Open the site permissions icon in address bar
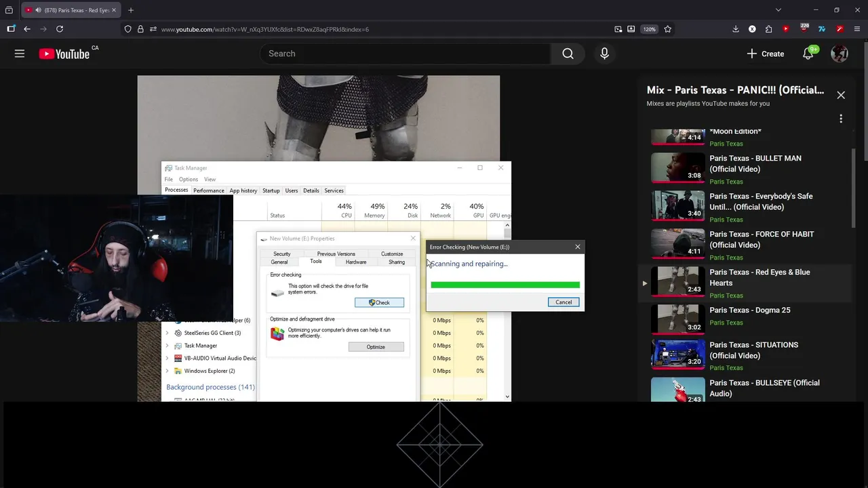Image resolution: width=868 pixels, height=488 pixels. point(153,29)
